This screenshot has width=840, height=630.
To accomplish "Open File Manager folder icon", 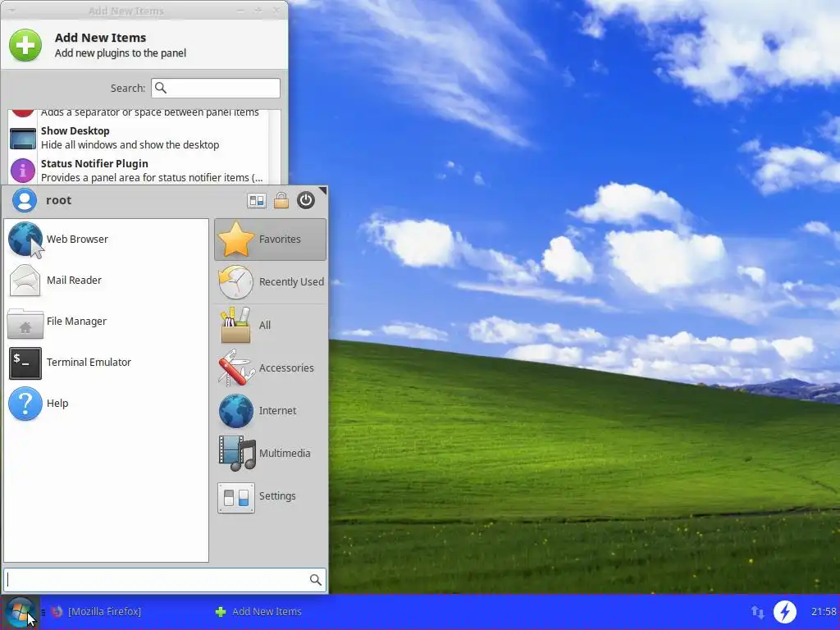I will (x=25, y=322).
